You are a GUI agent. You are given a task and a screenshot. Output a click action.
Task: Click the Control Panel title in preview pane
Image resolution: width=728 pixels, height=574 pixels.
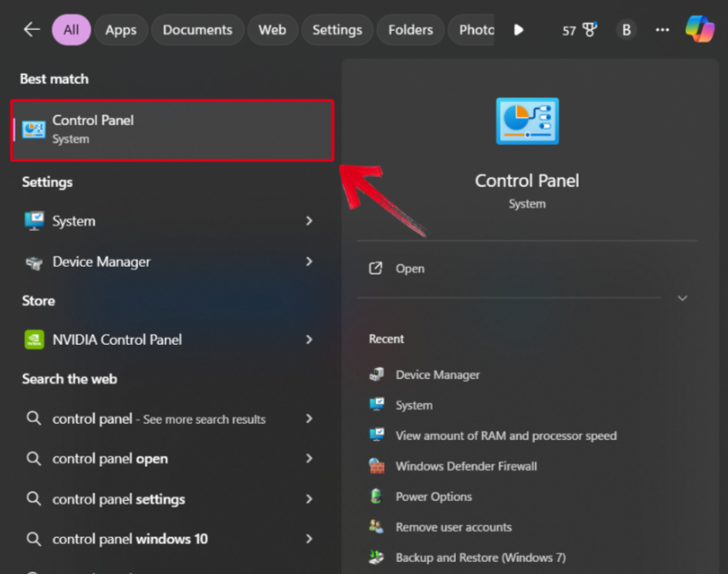[527, 180]
